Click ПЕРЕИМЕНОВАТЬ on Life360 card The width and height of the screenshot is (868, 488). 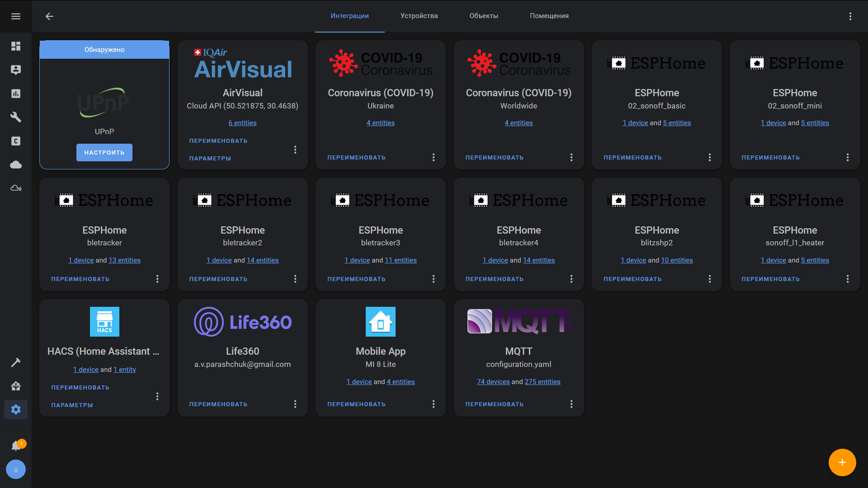point(218,404)
